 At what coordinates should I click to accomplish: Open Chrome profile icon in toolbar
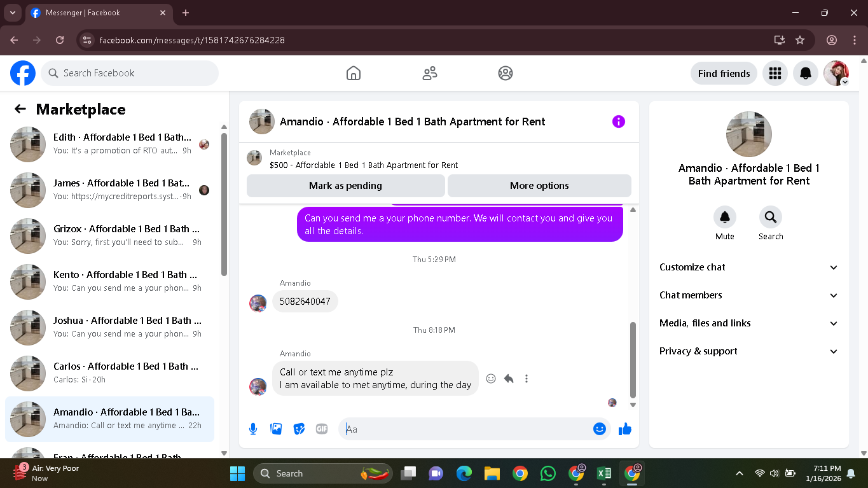pos(832,40)
